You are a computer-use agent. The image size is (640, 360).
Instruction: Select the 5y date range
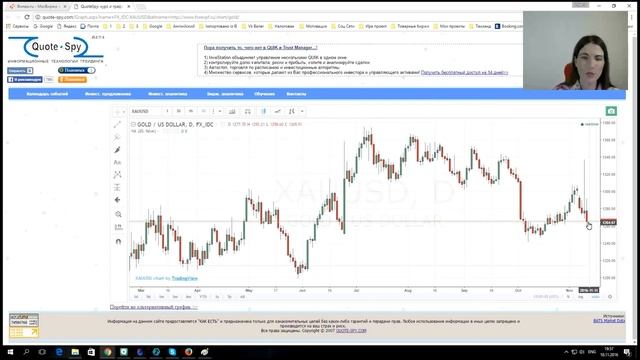(x=229, y=297)
